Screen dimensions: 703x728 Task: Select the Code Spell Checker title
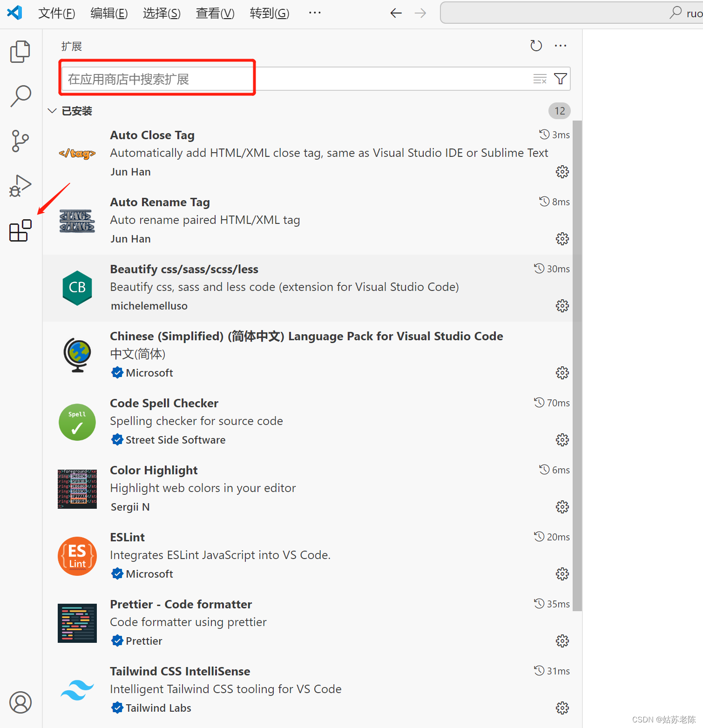tap(164, 403)
